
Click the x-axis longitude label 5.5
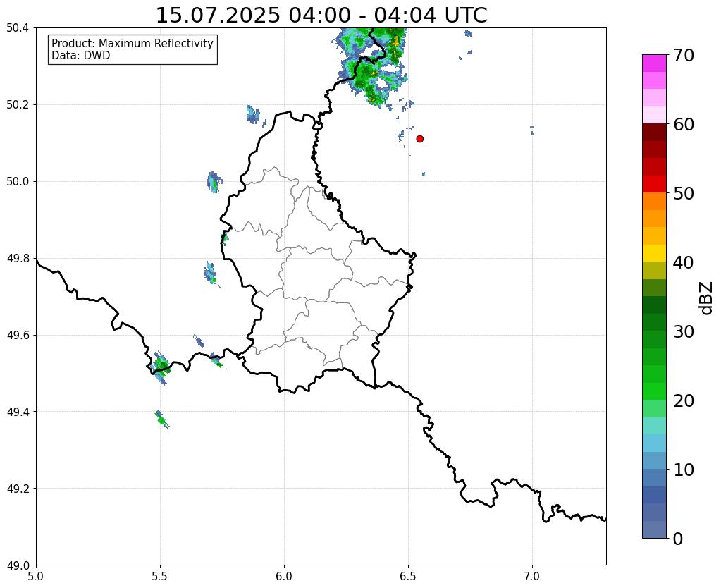160,576
